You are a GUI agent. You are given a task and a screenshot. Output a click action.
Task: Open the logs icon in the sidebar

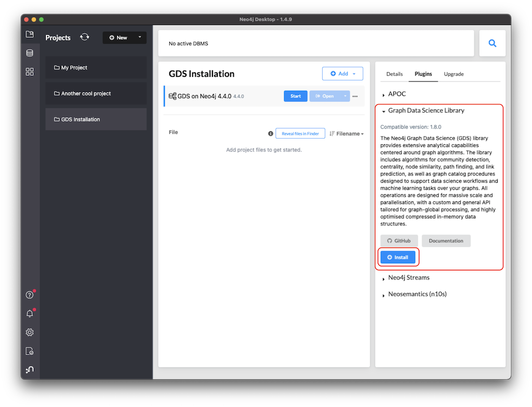coord(30,351)
